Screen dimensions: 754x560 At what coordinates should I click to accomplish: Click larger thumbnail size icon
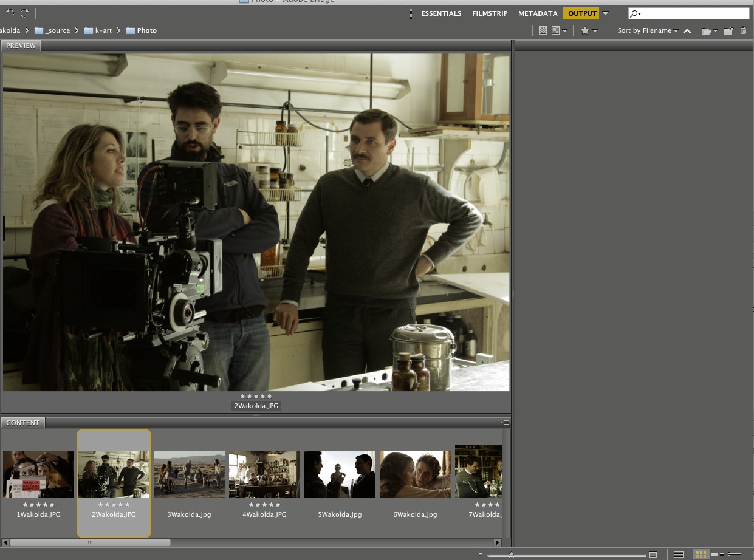[x=653, y=555]
